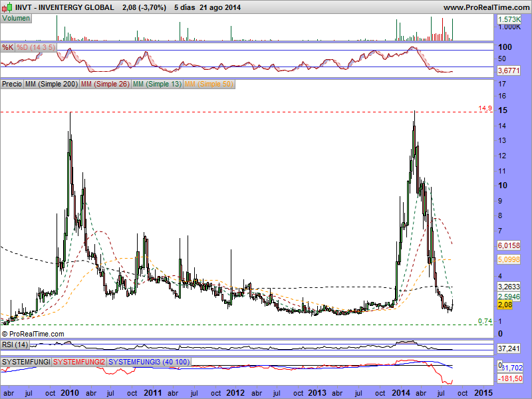Viewport: 532px width, 399px height.
Task: Click the 2010 year label on time axis
Action: [70, 393]
